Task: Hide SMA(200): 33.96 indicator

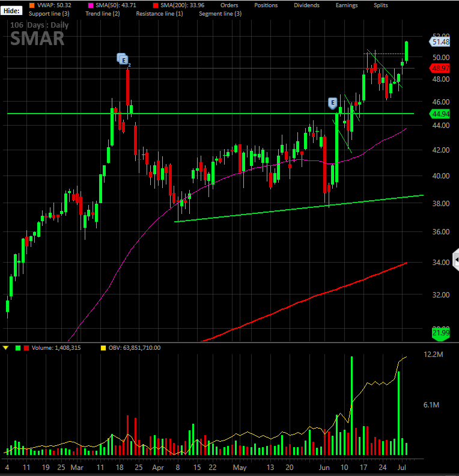Action: 182,5
